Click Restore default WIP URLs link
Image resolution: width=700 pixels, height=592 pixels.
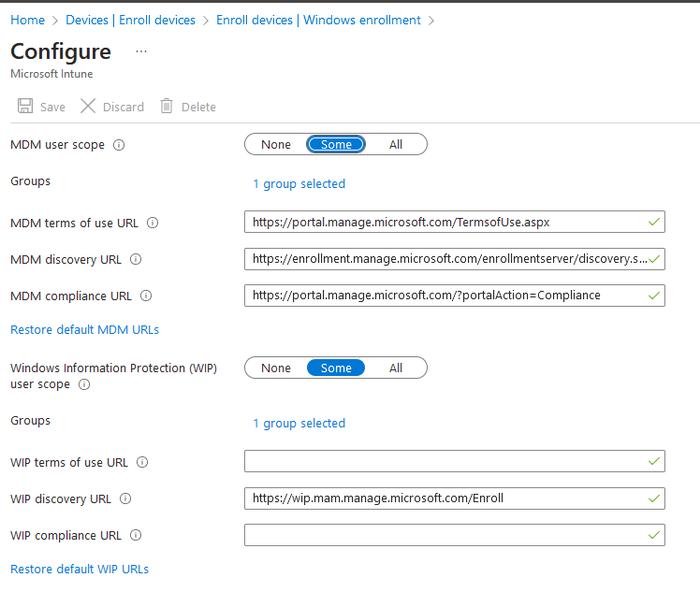pyautogui.click(x=80, y=569)
